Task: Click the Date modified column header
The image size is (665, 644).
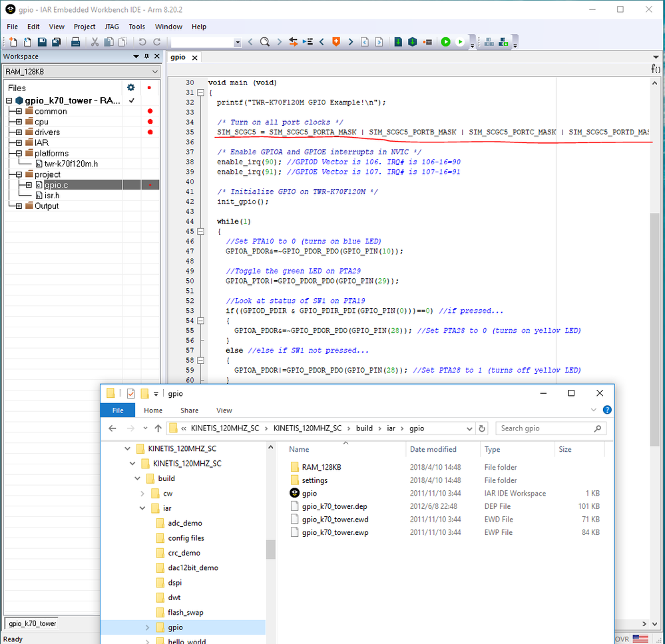Action: [433, 449]
